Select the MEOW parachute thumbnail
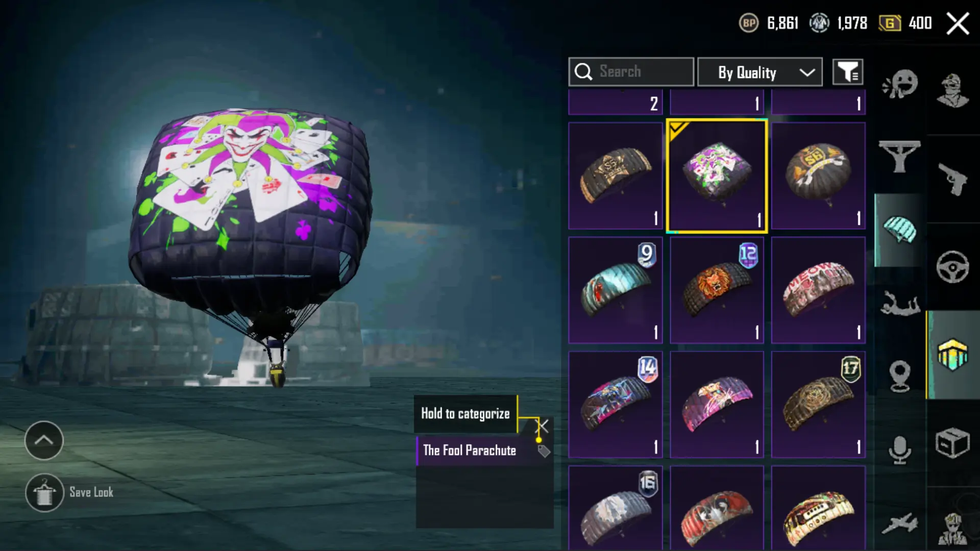The image size is (980, 551). [818, 290]
